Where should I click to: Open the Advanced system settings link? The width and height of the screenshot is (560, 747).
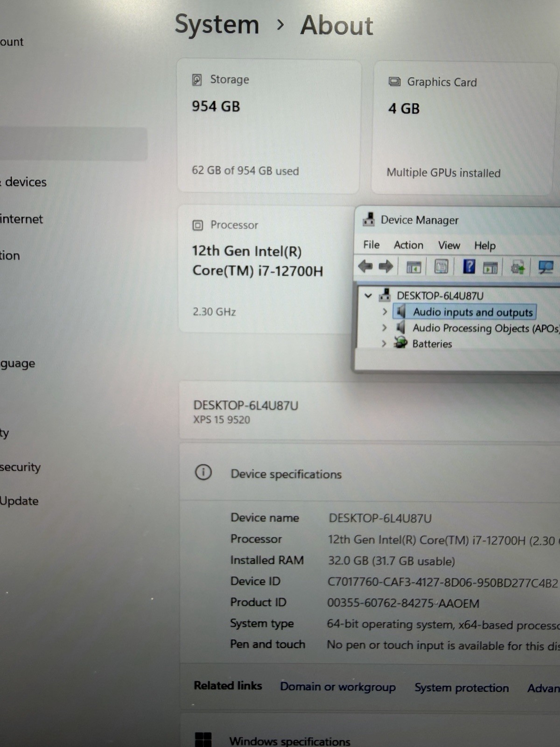[544, 688]
